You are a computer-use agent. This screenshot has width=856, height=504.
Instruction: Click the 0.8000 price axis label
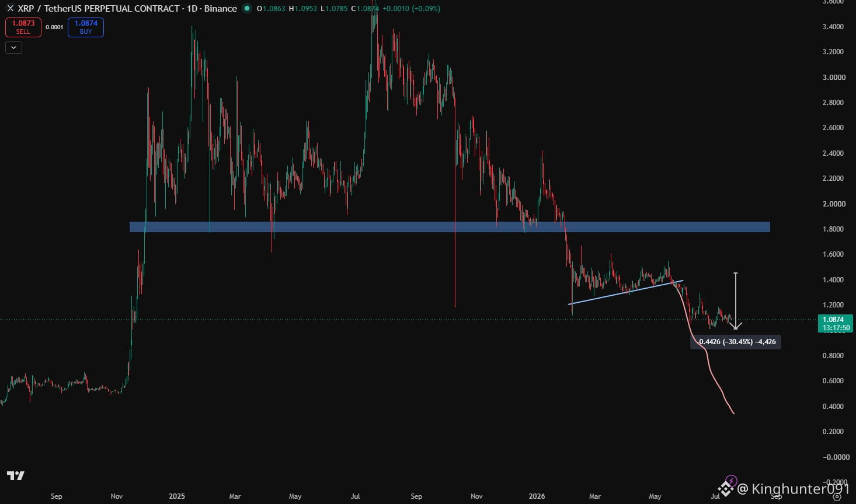[833, 356]
